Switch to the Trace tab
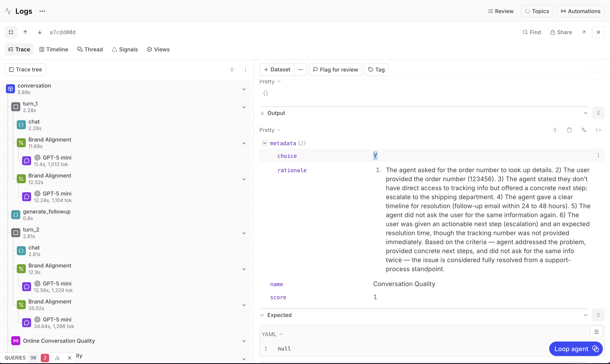610x364 pixels. [x=19, y=49]
